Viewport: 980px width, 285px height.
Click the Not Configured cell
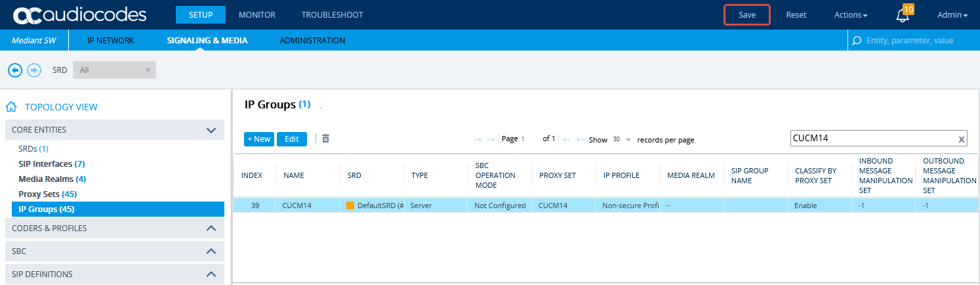(500, 206)
